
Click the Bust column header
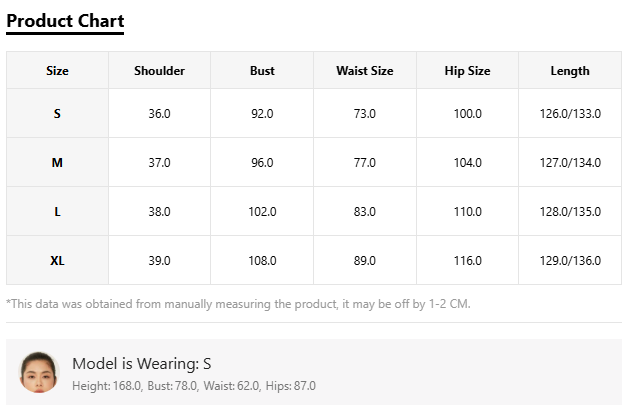click(x=262, y=71)
